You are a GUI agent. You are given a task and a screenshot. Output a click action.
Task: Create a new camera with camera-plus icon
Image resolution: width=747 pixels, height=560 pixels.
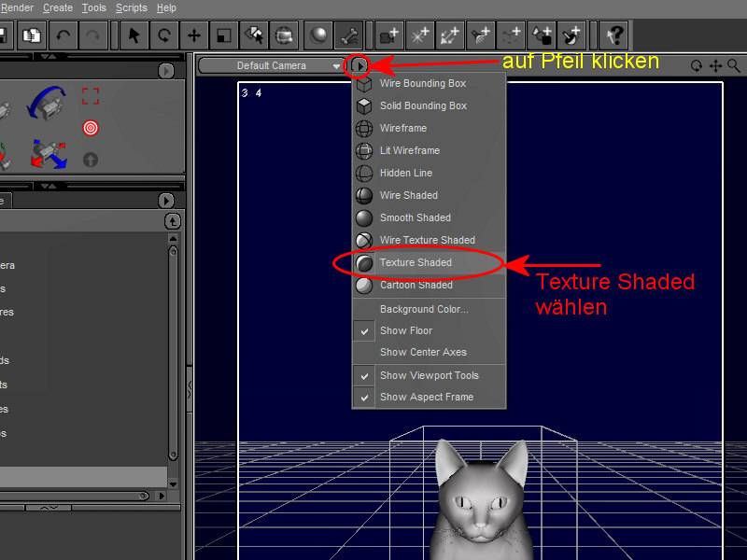coord(389,35)
